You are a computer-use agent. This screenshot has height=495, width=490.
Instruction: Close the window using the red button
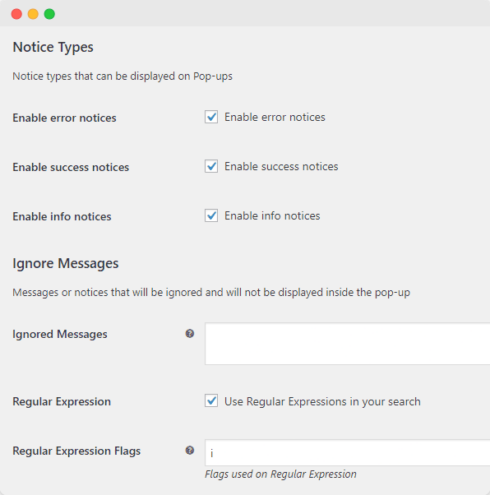[17, 14]
